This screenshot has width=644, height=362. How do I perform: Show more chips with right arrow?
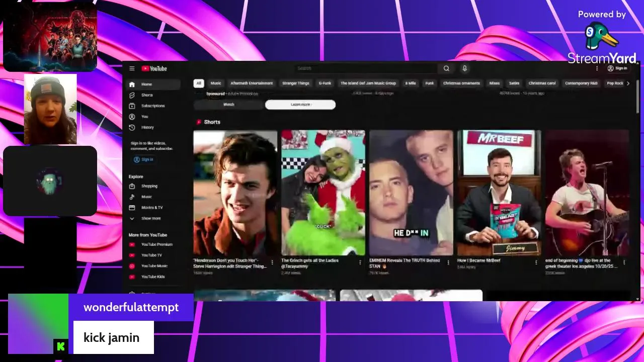628,83
